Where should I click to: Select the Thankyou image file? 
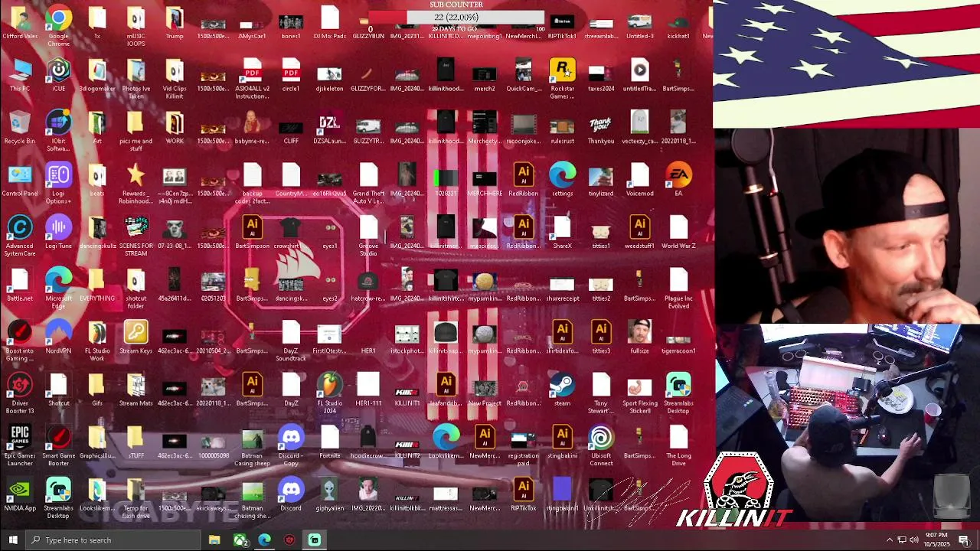click(601, 129)
